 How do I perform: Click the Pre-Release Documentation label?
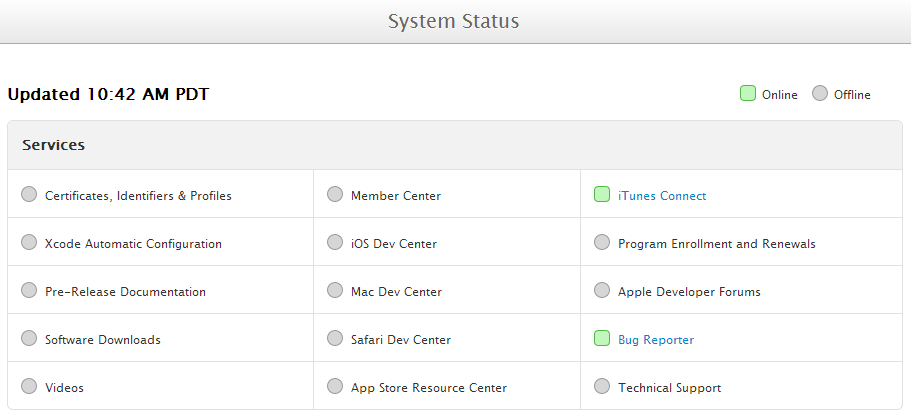click(x=125, y=292)
